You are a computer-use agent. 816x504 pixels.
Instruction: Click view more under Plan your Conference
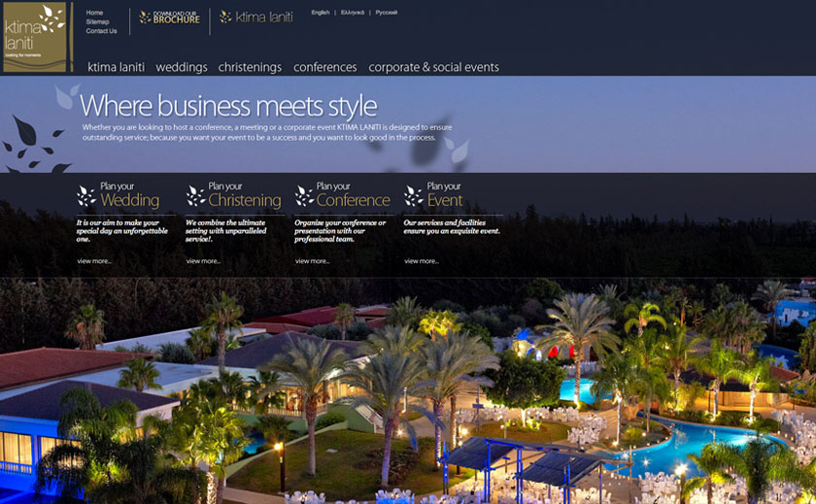point(312,261)
